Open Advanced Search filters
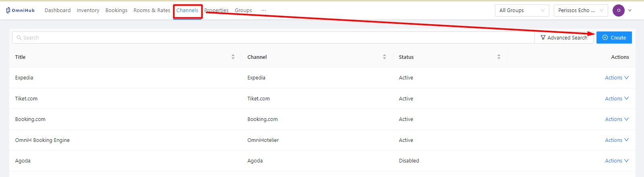This screenshot has width=644, height=177. 564,37
